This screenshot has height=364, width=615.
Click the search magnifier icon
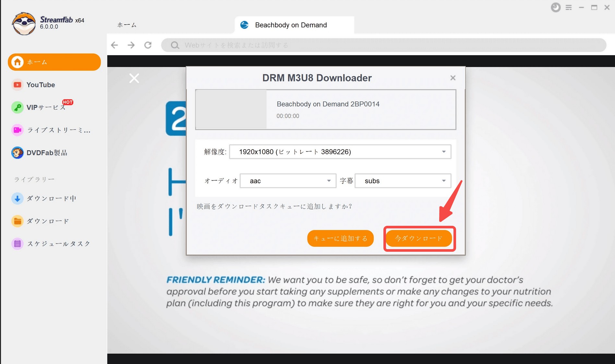tap(175, 45)
